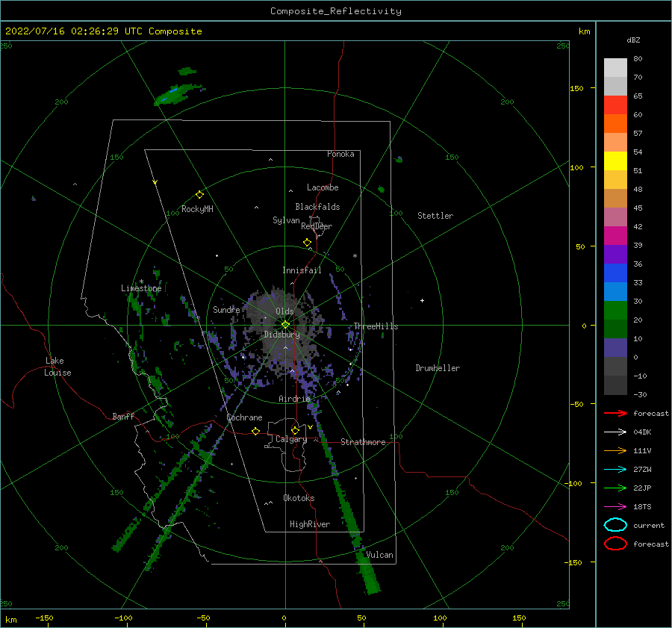Image resolution: width=672 pixels, height=628 pixels.
Task: Select the magenta 39-42 dBZ color swatch
Action: click(x=615, y=235)
